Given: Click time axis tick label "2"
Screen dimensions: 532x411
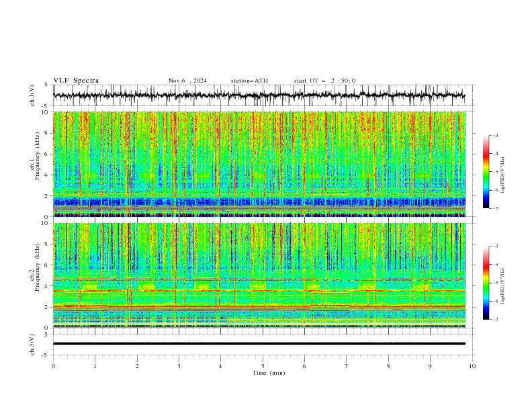Looking at the screenshot, I should (x=137, y=366).
